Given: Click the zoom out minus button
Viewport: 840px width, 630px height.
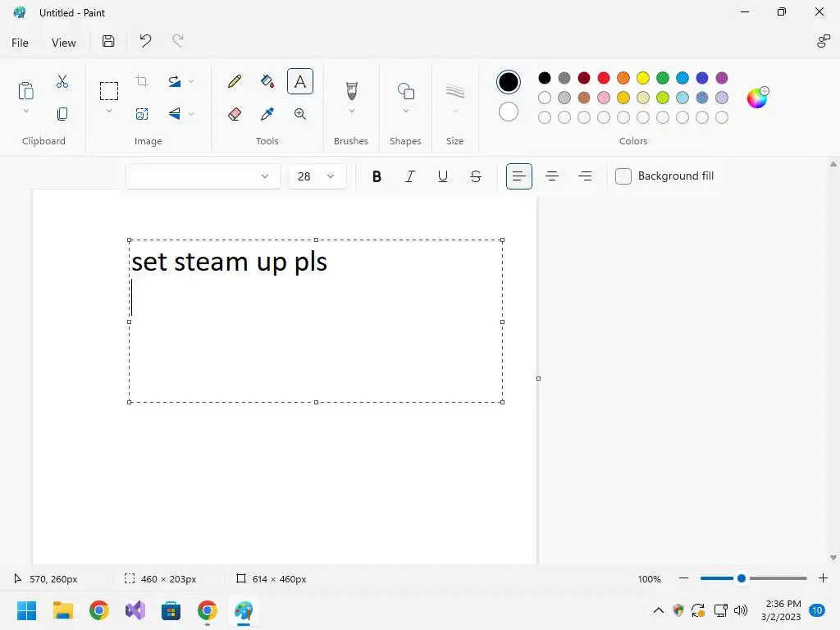Looking at the screenshot, I should [x=683, y=578].
